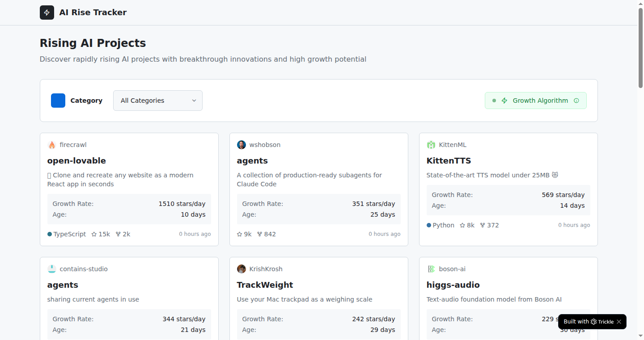Viewport: 644px width, 340px height.
Task: Click the boson-ai owner name
Action: tap(452, 269)
